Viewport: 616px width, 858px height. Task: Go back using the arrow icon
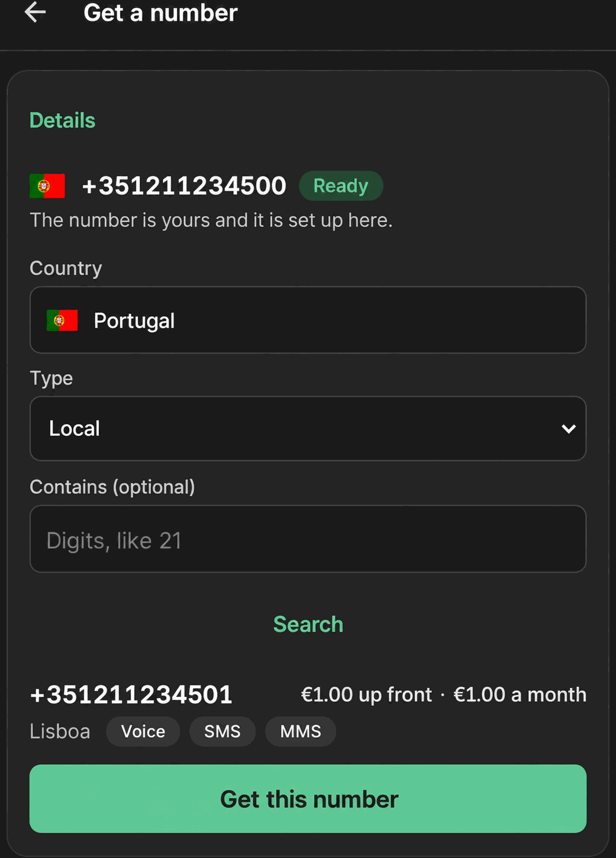coord(35,12)
